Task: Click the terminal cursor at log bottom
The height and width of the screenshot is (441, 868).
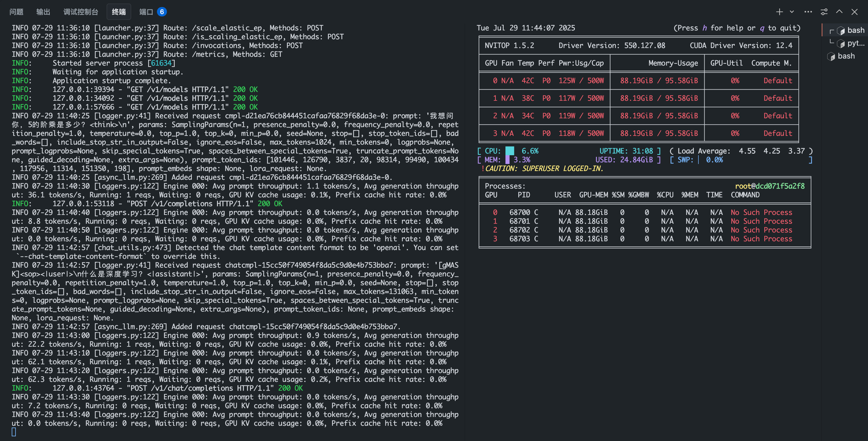Action: point(14,432)
